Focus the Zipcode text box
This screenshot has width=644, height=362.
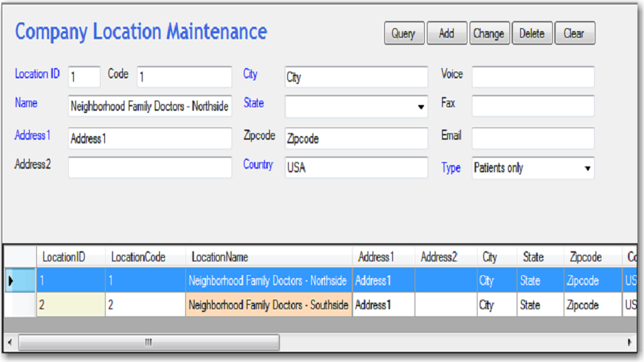pos(356,138)
